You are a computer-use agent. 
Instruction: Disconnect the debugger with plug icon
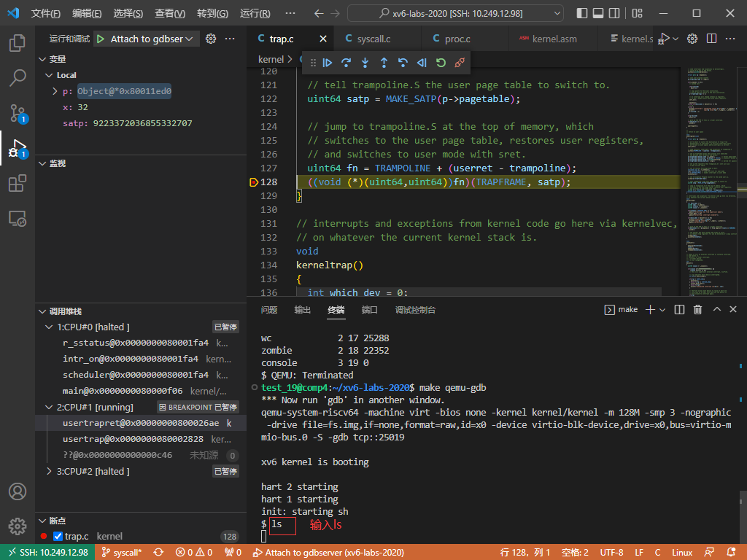coord(460,63)
